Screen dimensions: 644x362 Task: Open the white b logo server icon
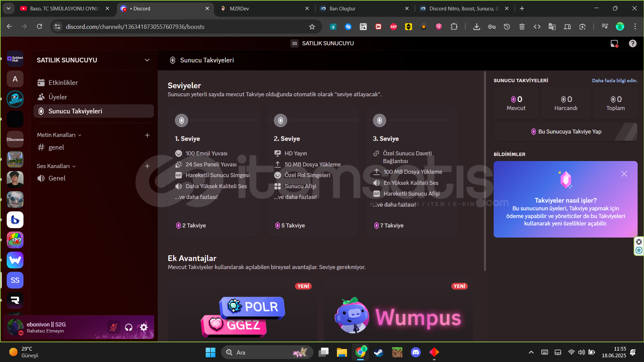click(15, 220)
